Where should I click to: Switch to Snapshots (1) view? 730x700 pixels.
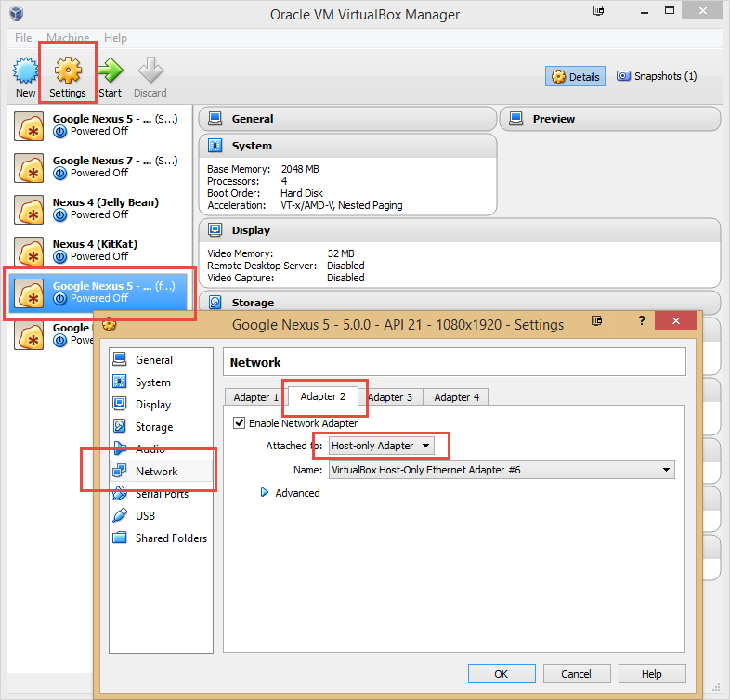click(x=657, y=76)
